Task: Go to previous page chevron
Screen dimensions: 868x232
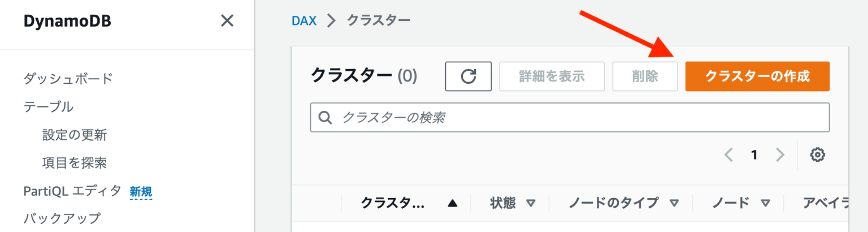Action: point(728,155)
